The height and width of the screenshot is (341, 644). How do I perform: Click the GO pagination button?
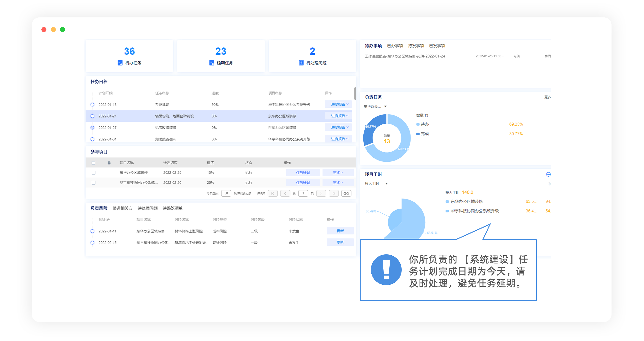346,193
